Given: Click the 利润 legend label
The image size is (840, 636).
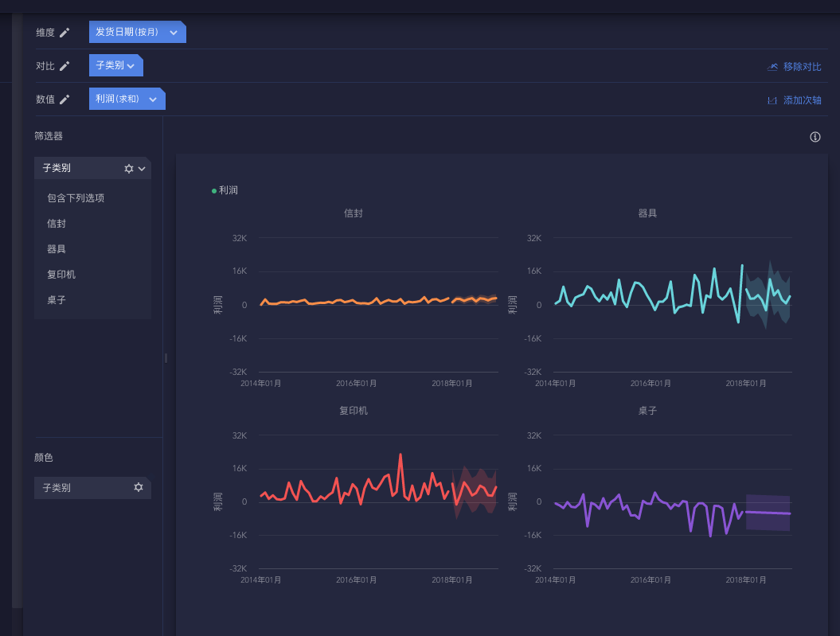Looking at the screenshot, I should point(229,190).
